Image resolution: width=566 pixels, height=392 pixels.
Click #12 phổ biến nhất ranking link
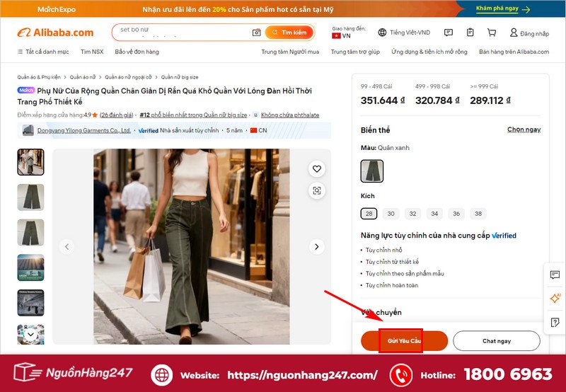pyautogui.click(x=193, y=115)
